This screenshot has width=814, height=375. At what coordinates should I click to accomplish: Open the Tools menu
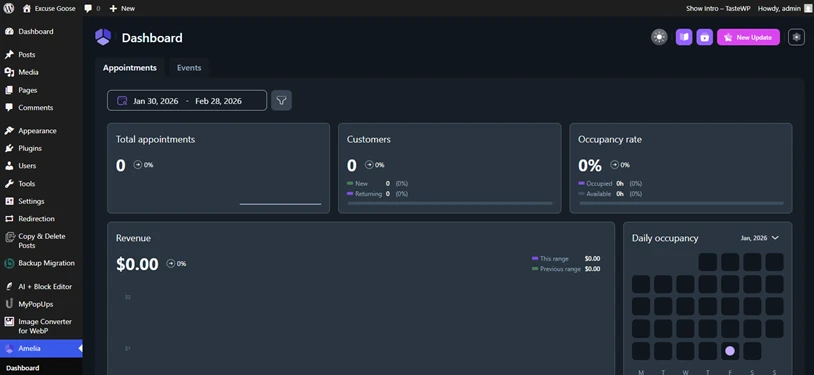point(41,183)
